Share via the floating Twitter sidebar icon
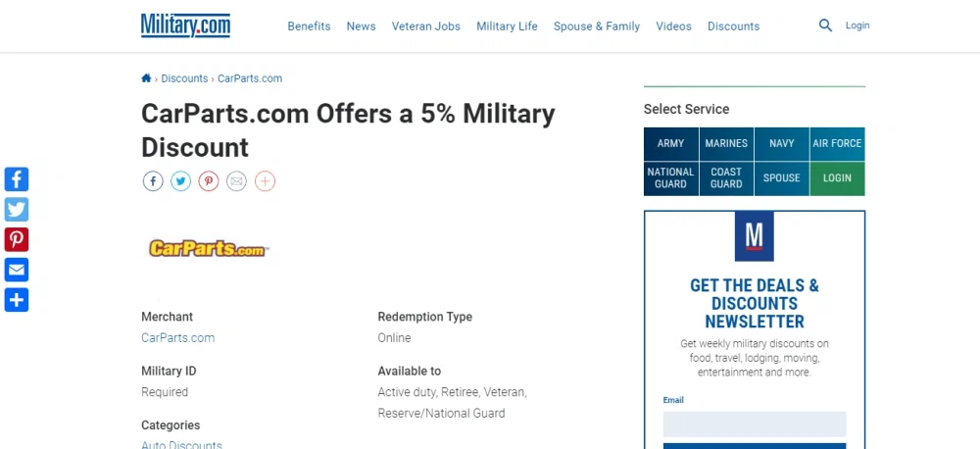 pyautogui.click(x=17, y=210)
